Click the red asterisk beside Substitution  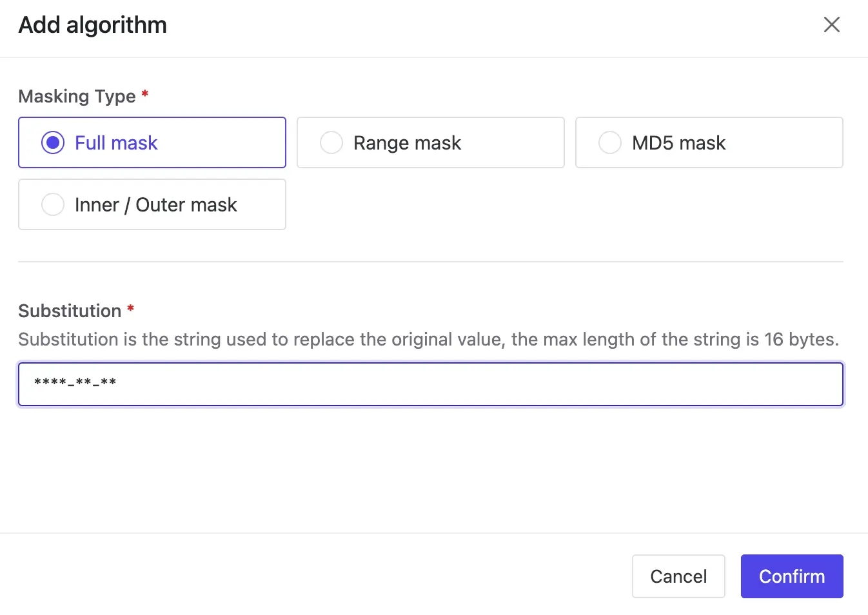130,308
